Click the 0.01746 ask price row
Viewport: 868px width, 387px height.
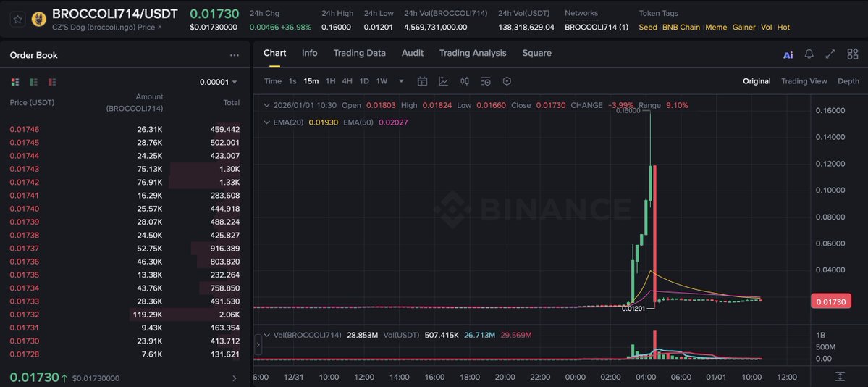coord(25,129)
